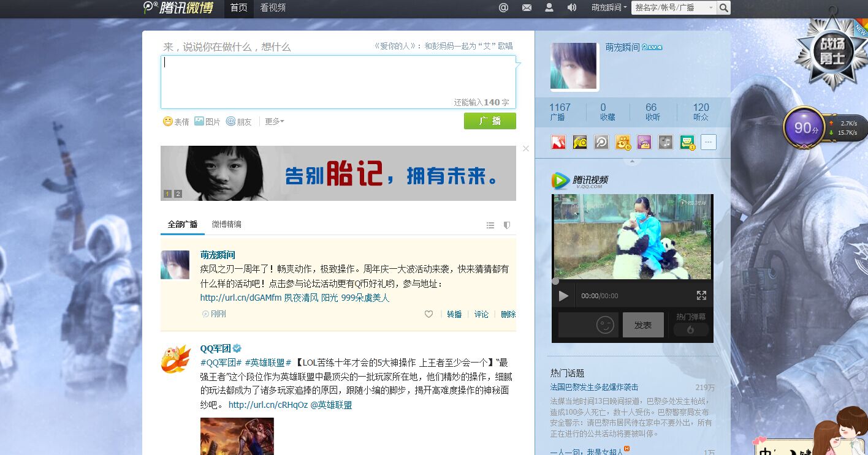Select the 全部广播 feed tab
This screenshot has height=455, width=868.
(183, 224)
